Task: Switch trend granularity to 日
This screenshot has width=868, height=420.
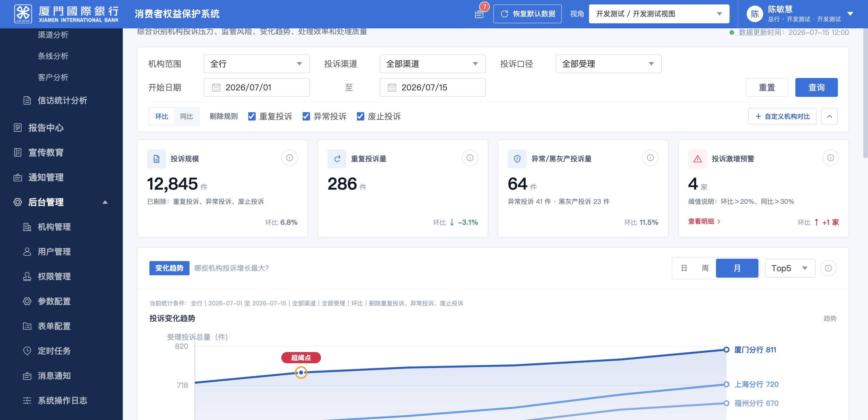Action: click(x=684, y=268)
